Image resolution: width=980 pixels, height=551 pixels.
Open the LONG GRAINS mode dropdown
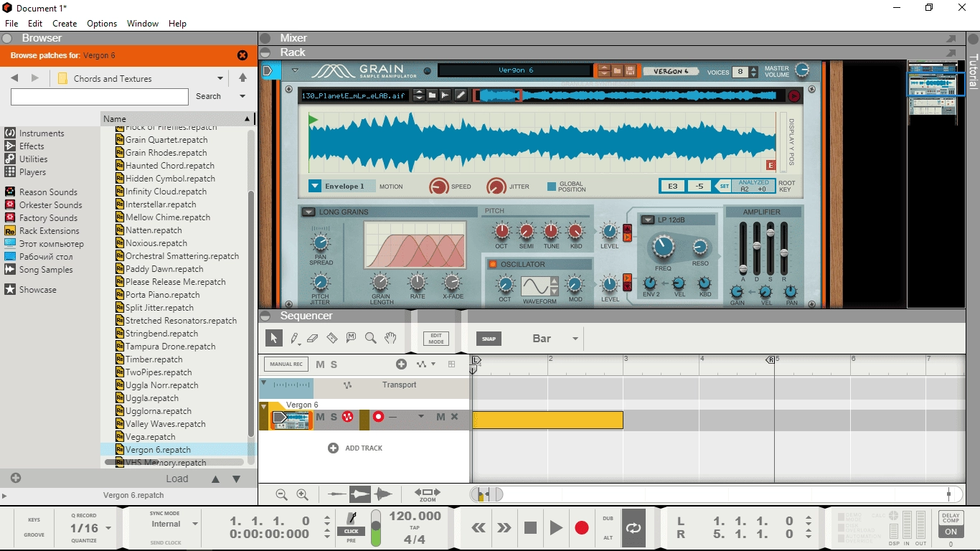tap(308, 212)
